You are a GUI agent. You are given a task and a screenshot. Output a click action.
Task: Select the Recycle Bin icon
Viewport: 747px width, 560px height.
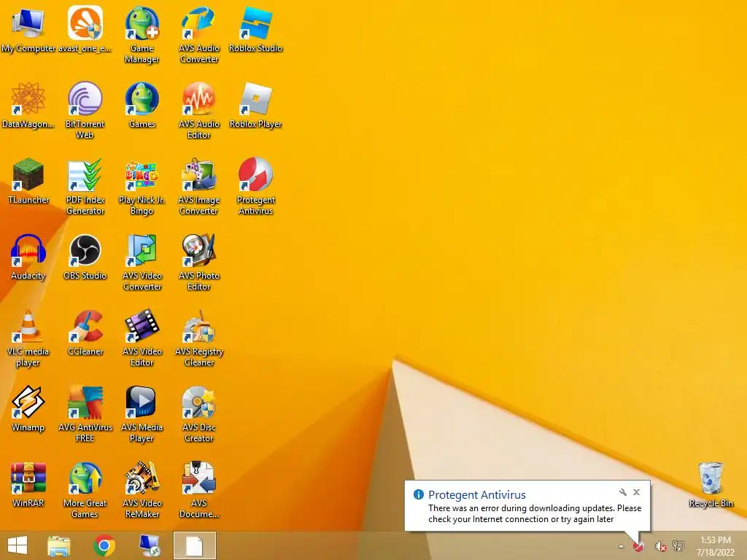tap(711, 484)
